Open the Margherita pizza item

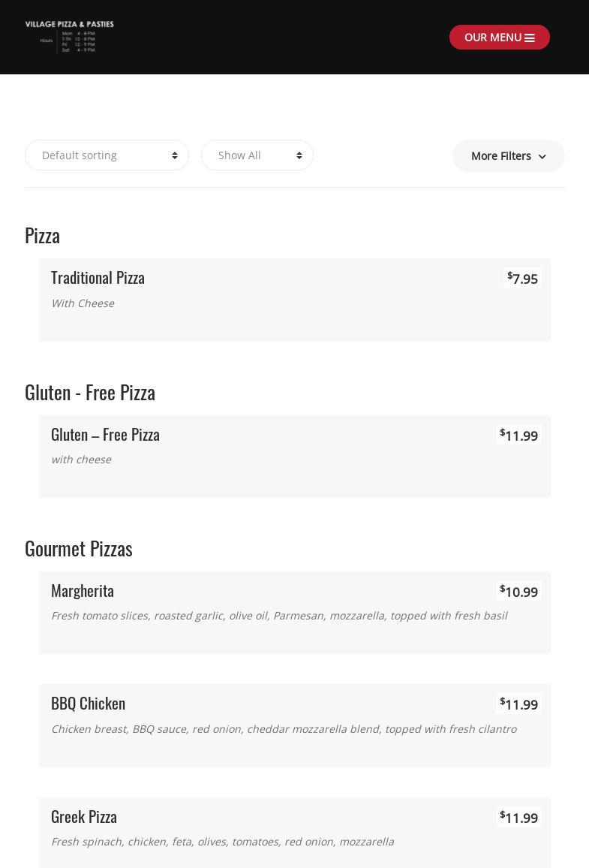[x=83, y=590]
